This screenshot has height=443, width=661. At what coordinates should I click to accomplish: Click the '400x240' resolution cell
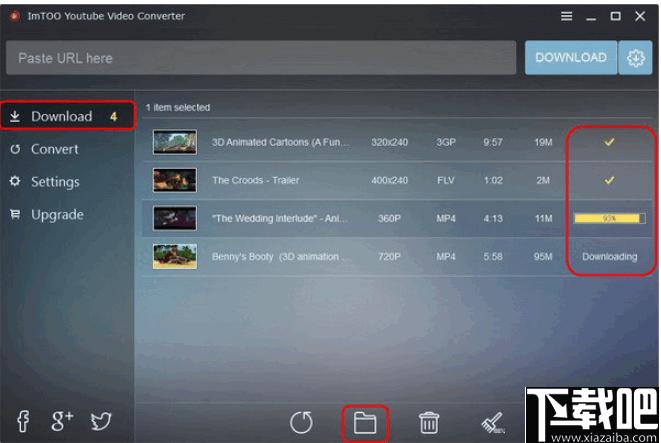[x=390, y=180]
